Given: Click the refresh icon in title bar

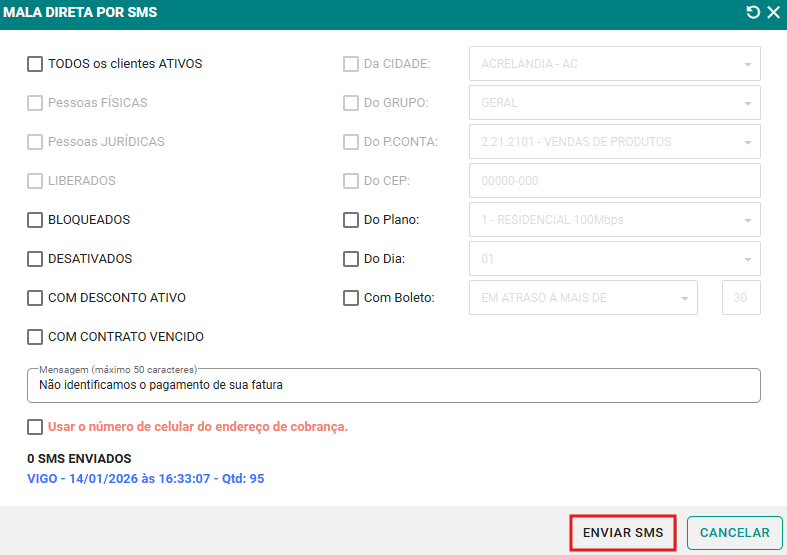Looking at the screenshot, I should (x=753, y=13).
